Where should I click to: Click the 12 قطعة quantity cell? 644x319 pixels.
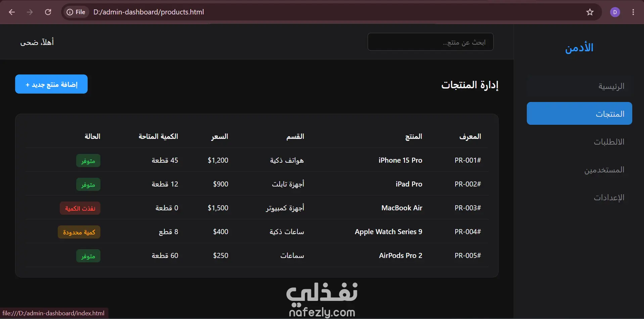[165, 184]
